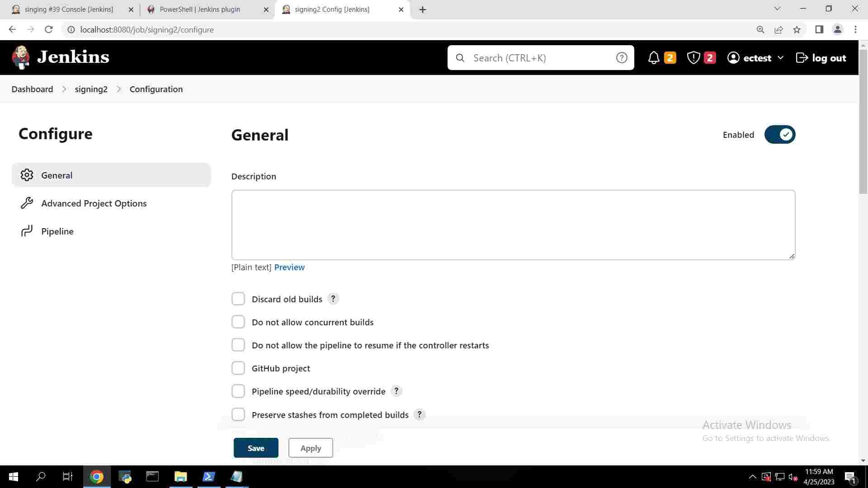Screen dimensions: 868x488
Task: Switch to the PowerShell Jenkins plugin tab
Action: (200, 9)
